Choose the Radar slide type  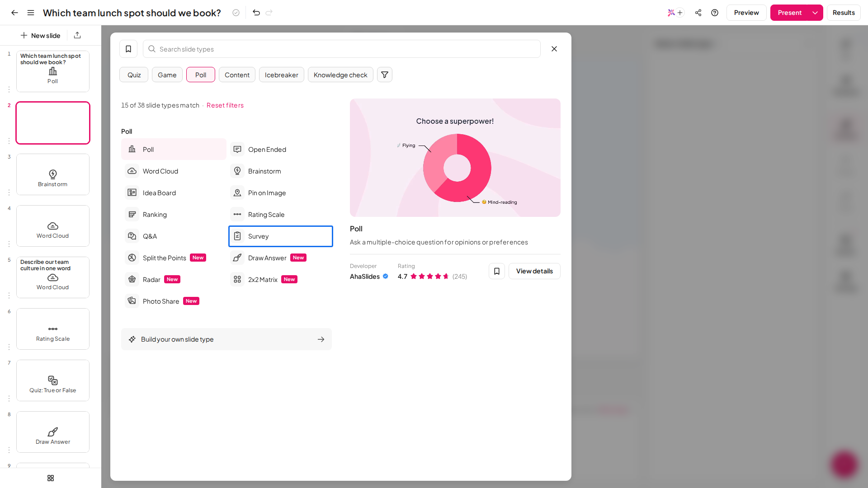[x=174, y=279]
